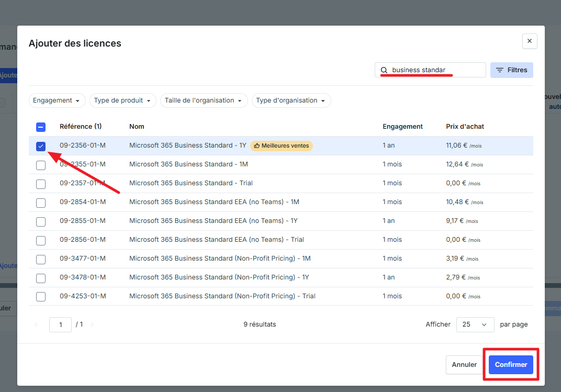Click the Meilleures ventes badge
Viewport: 561px width, 392px height.
[x=281, y=145]
